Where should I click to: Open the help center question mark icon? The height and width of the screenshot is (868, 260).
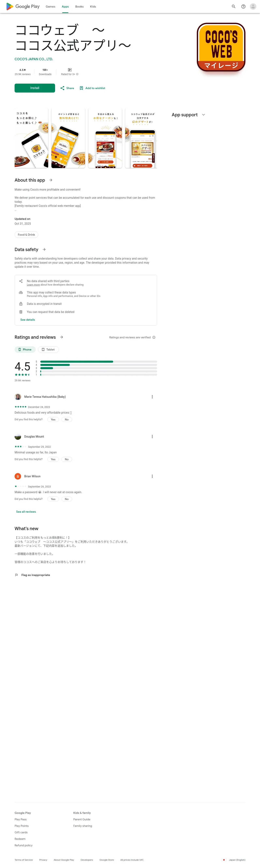(x=243, y=6)
